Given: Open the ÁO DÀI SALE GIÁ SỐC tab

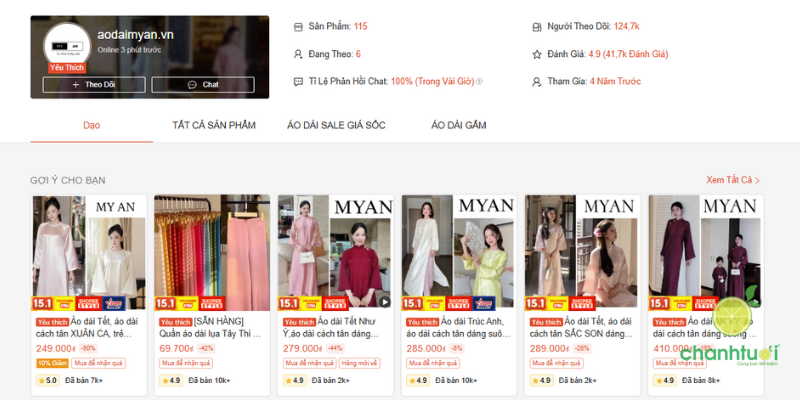Looking at the screenshot, I should tap(336, 125).
